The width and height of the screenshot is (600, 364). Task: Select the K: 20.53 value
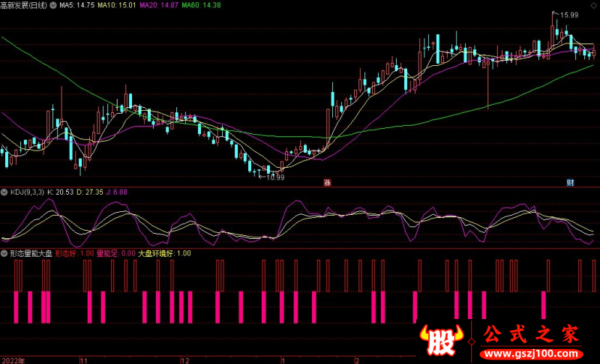tap(60, 192)
